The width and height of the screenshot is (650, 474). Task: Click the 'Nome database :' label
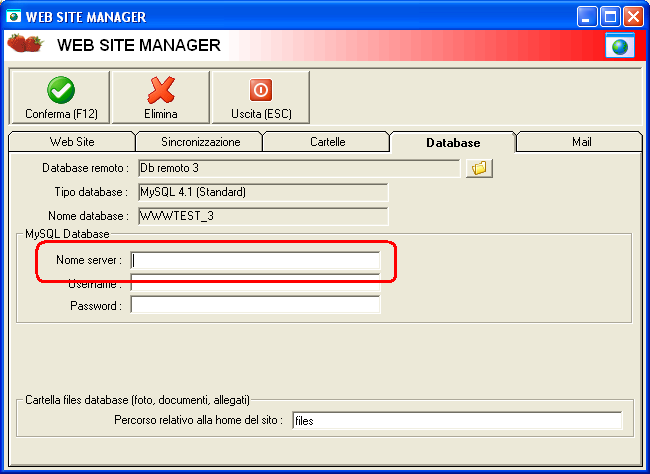(x=88, y=216)
